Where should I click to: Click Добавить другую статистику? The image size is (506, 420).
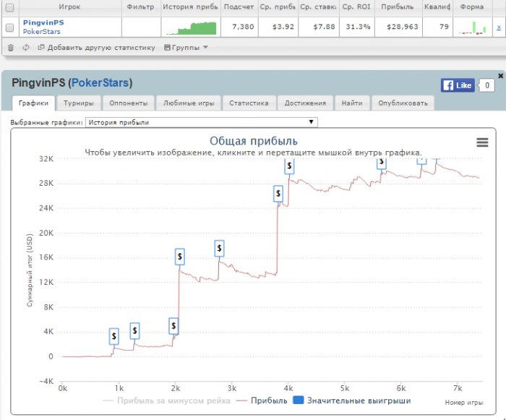pyautogui.click(x=96, y=48)
